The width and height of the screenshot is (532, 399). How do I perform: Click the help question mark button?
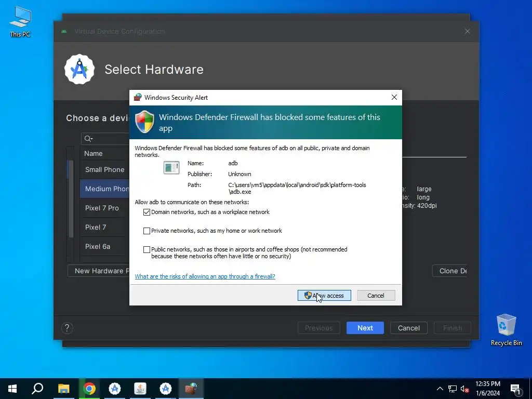click(67, 328)
